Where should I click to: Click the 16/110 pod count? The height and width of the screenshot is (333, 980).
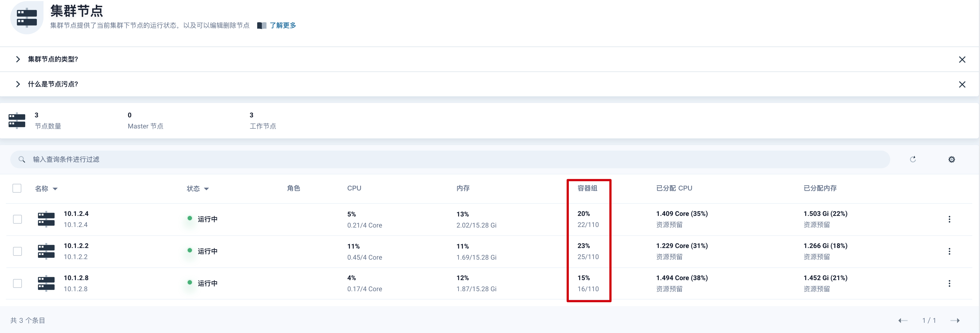588,289
